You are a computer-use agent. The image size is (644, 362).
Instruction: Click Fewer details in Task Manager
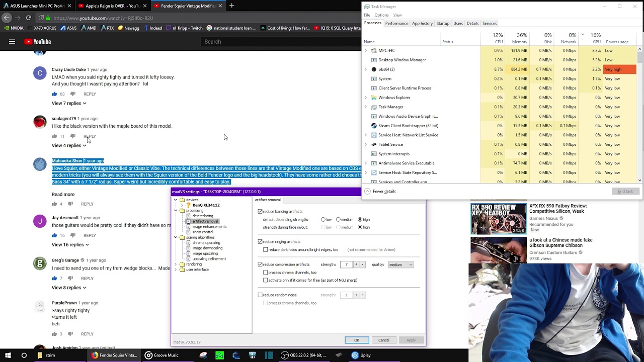coord(380,191)
